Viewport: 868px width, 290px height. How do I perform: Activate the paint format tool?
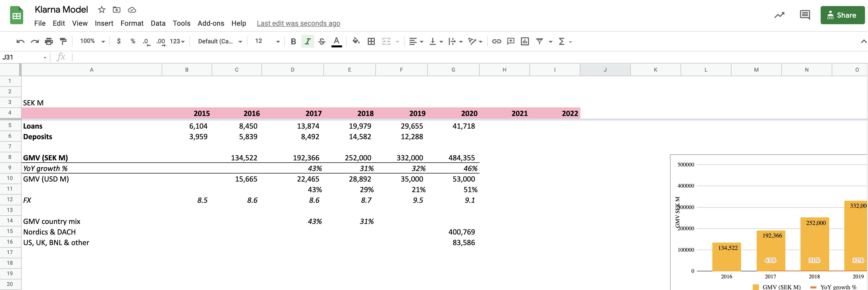(x=63, y=41)
